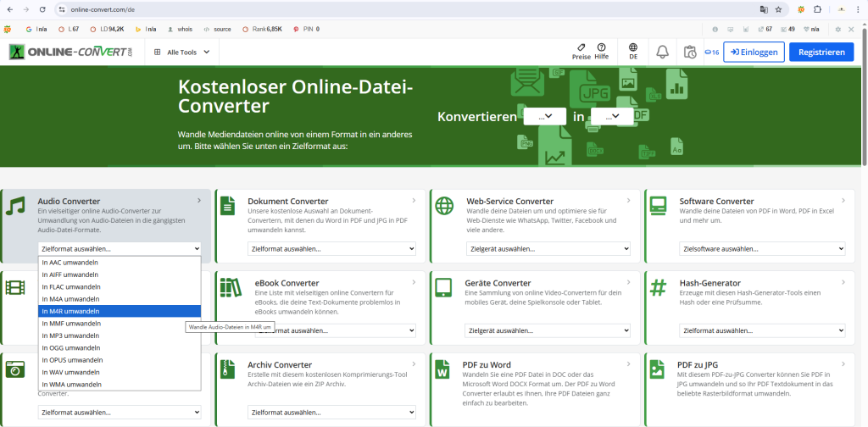Select 'In FLAC umwandeln' option
The width and height of the screenshot is (868, 427).
[120, 287]
